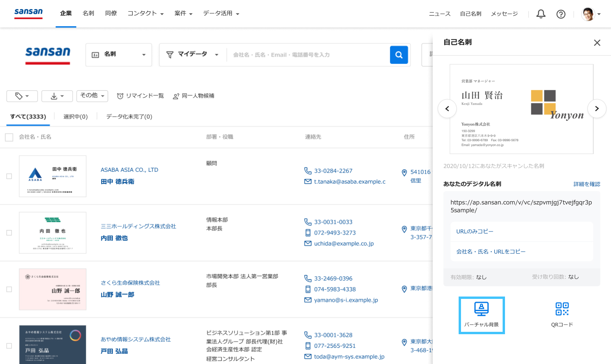The image size is (611, 364).
Task: Click the バーチャル背景 icon
Action: coord(481,315)
